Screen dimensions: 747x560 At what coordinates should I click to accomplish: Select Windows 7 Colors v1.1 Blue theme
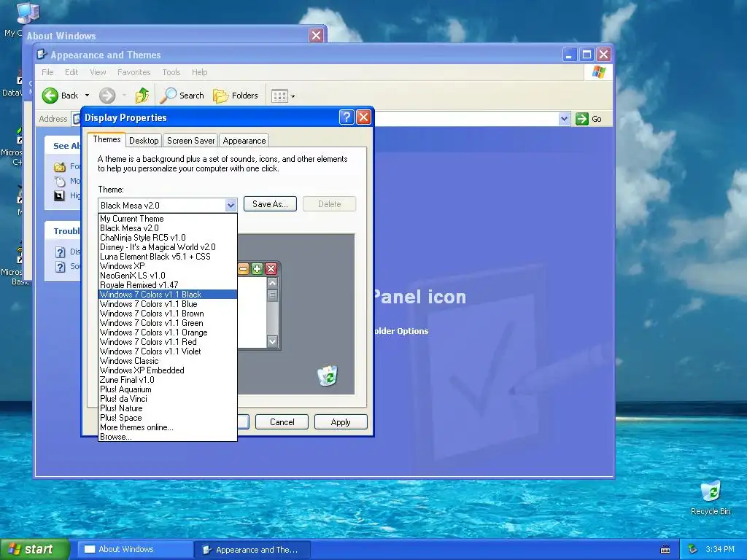pos(167,304)
